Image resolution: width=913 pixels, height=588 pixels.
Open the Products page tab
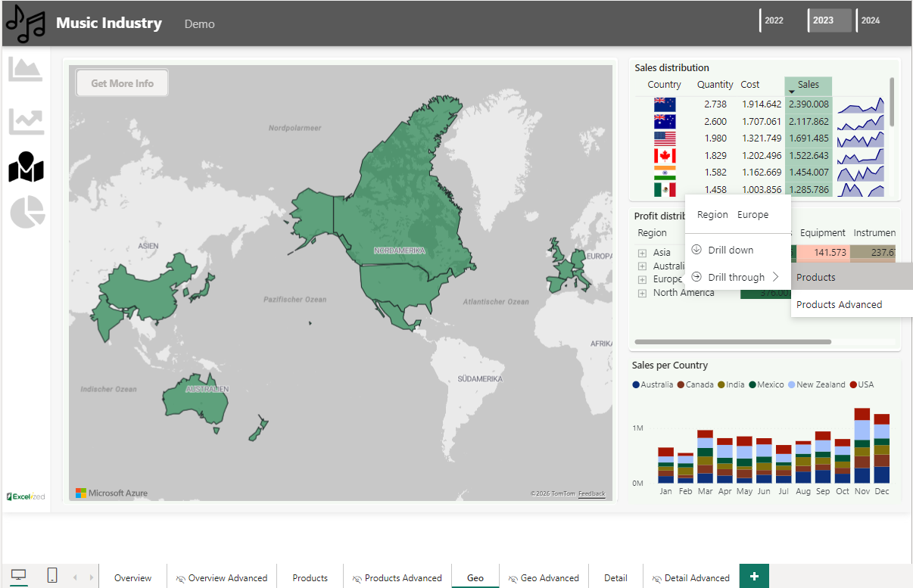(310, 577)
